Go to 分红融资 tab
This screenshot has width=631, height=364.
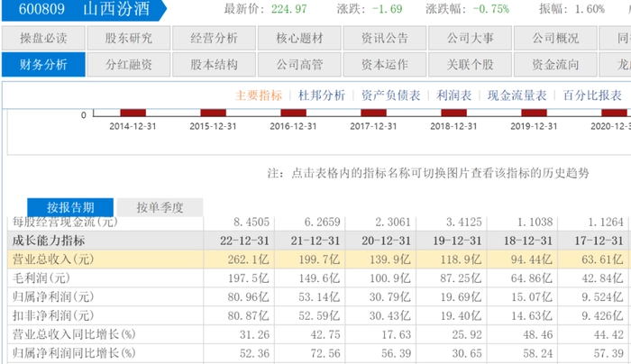[x=129, y=65]
